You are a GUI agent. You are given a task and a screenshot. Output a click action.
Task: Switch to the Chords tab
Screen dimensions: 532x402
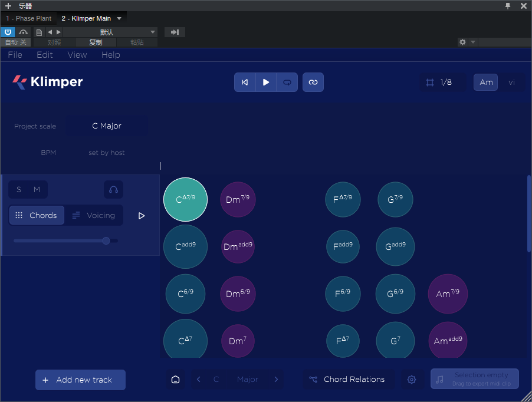[37, 215]
